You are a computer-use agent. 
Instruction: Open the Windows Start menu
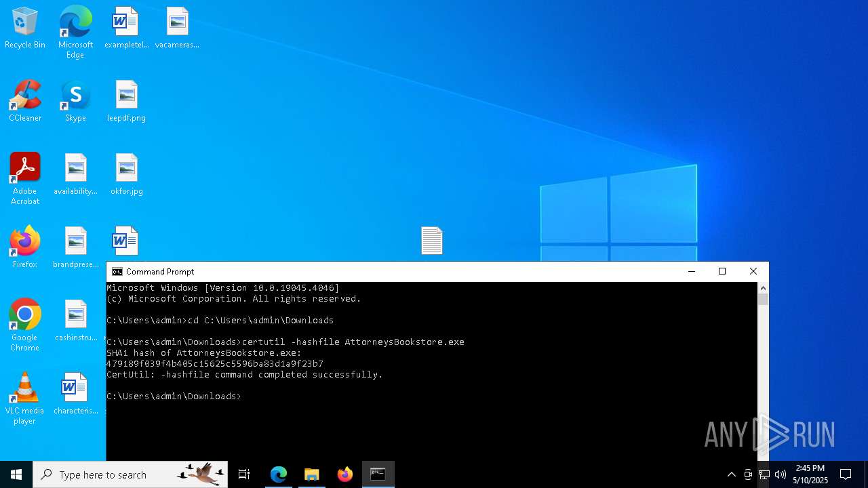click(16, 474)
